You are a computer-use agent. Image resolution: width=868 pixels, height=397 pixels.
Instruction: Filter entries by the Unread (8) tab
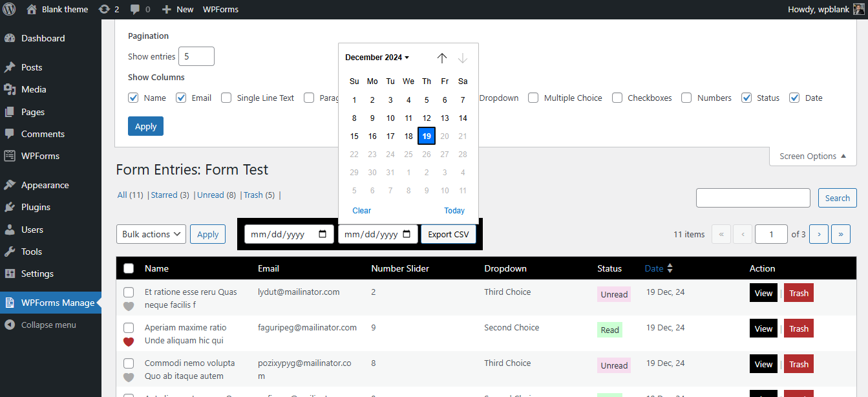(x=217, y=195)
